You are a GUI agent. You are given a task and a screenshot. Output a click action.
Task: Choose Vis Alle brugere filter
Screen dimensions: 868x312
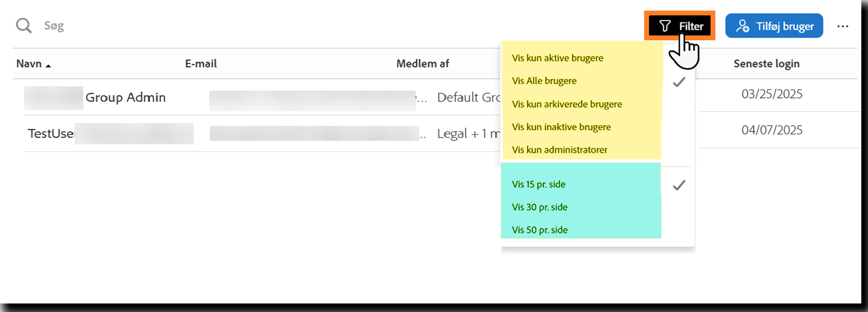click(544, 81)
